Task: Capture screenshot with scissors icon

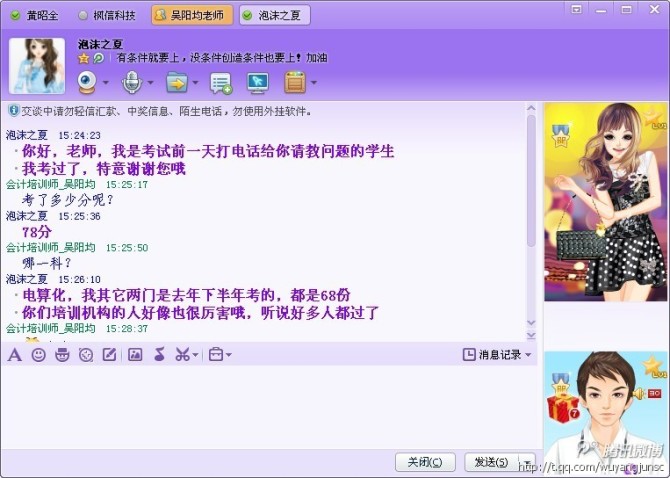Action: [x=182, y=355]
